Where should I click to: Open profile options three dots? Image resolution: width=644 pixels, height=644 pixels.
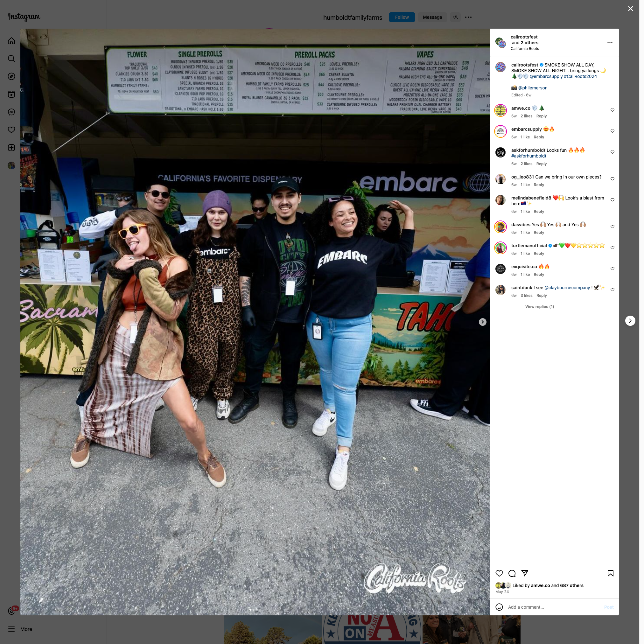[468, 17]
